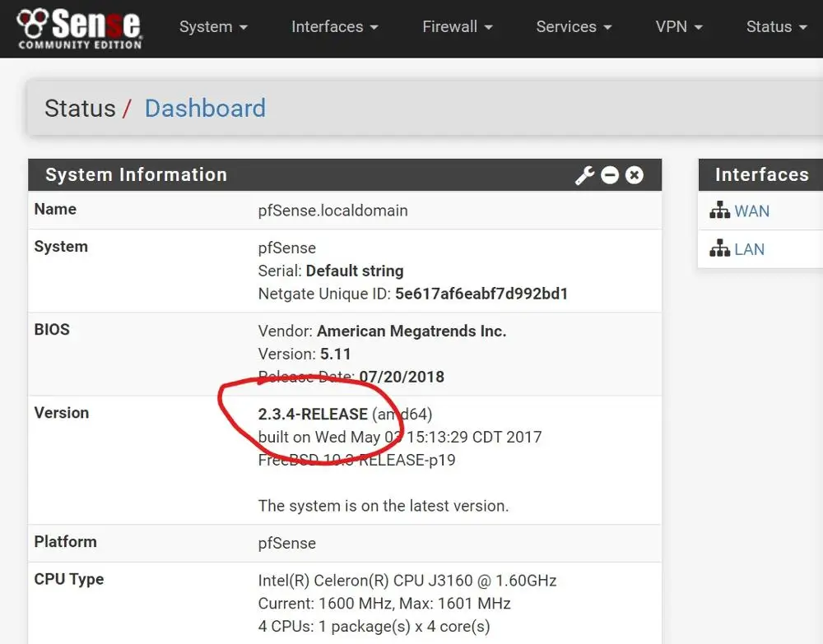Click the BIOS release date 07/20/2018
823x644 pixels.
402,377
